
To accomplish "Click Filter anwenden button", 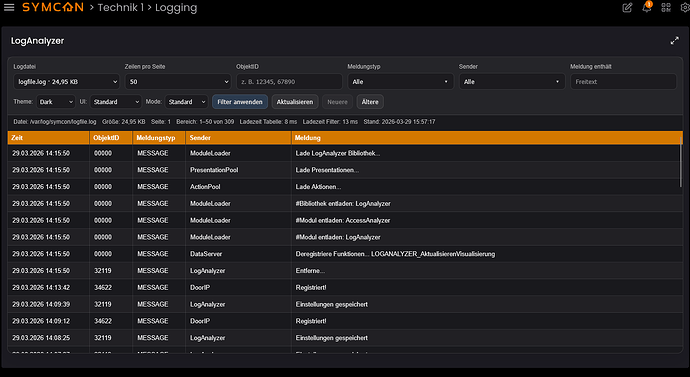I will point(240,102).
